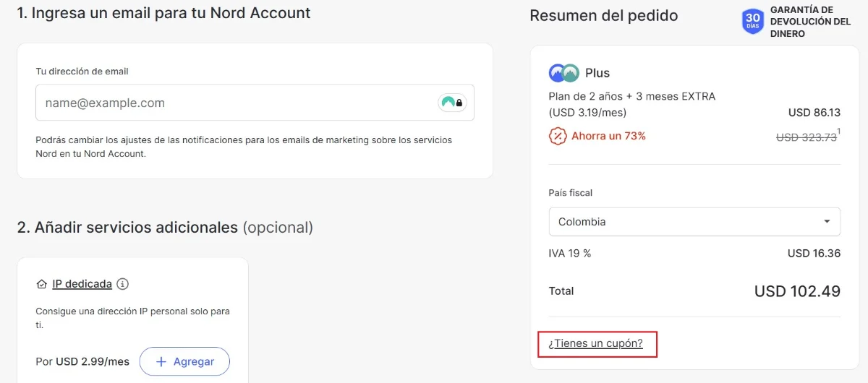This screenshot has height=383, width=868.
Task: Click the footnote 1 superscript next to old price
Action: coord(839,132)
